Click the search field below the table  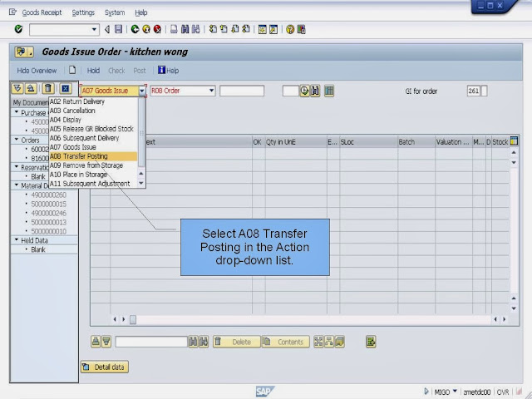pos(151,342)
